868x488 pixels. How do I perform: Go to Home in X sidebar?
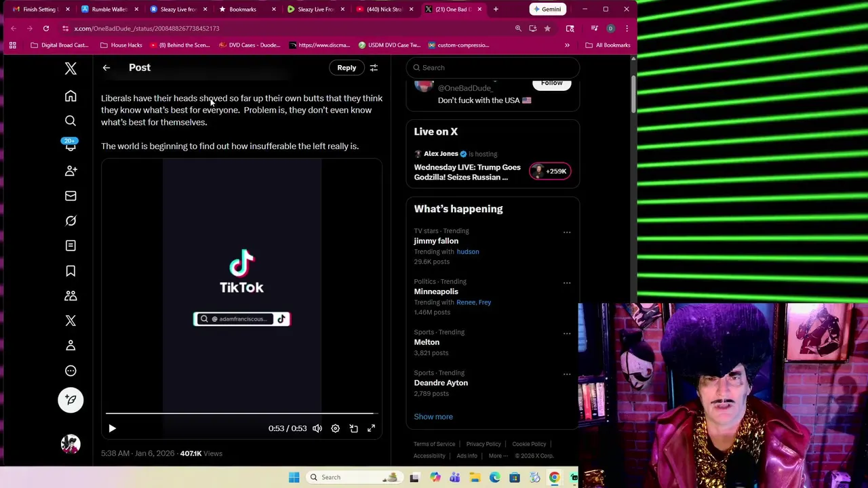pos(71,96)
